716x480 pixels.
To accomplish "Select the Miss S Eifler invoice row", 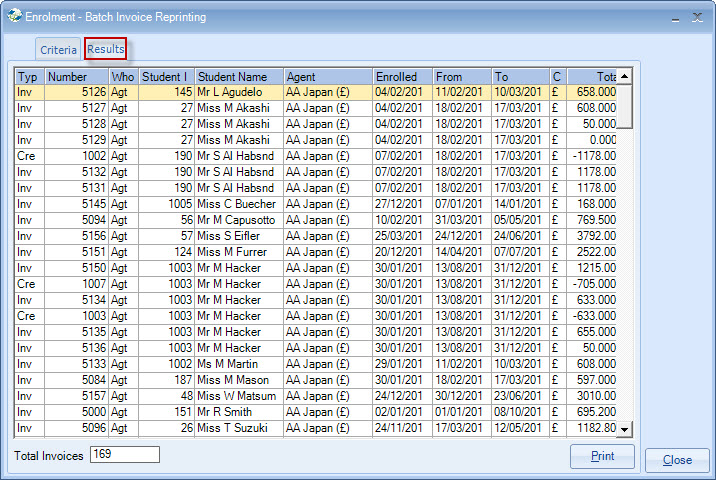I will [x=238, y=236].
